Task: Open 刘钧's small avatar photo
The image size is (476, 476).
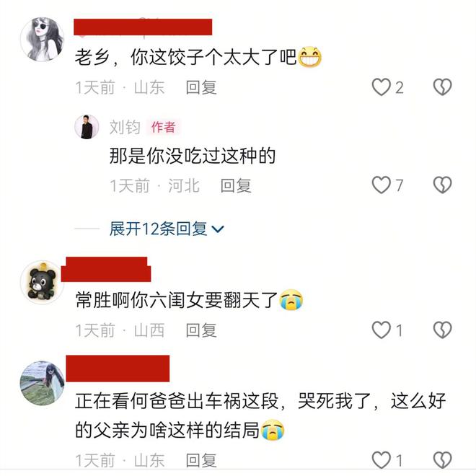Action: (x=87, y=127)
